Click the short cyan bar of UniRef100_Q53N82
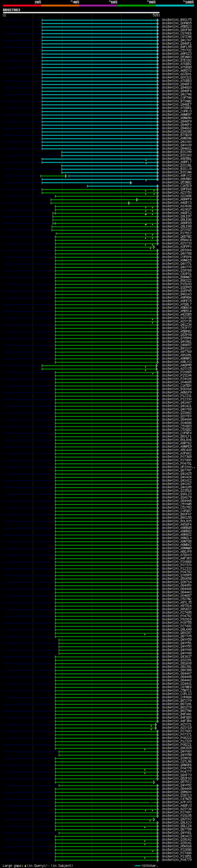Image resolution: width=197 pixels, height=868 pixels. coord(87,183)
